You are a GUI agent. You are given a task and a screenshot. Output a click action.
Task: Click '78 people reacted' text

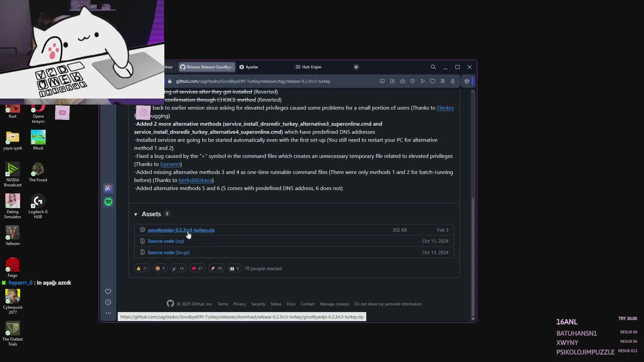[x=263, y=268]
